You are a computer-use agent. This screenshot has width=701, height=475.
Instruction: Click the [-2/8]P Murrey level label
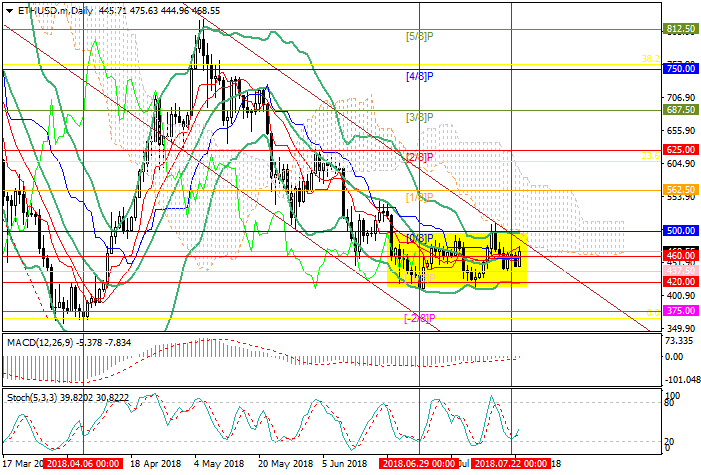coord(419,318)
